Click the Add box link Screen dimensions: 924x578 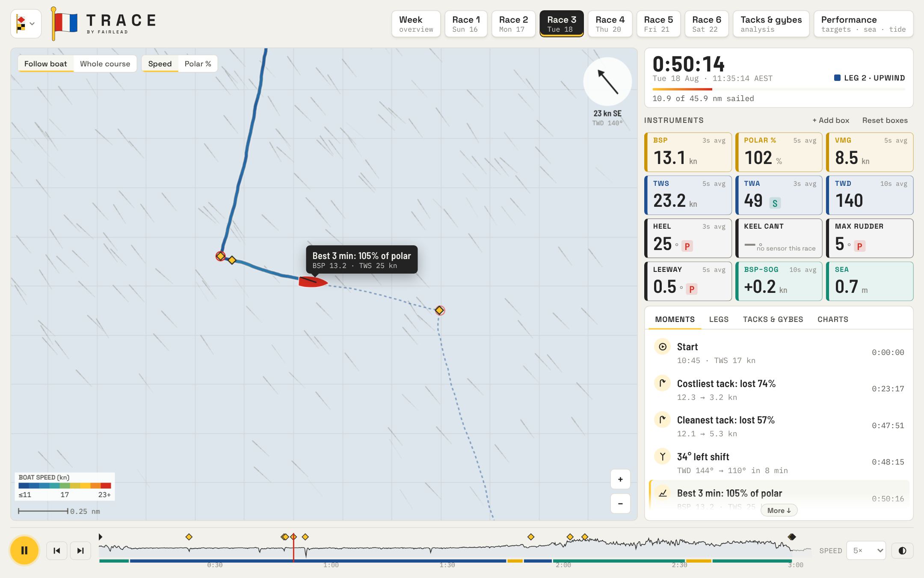(831, 120)
